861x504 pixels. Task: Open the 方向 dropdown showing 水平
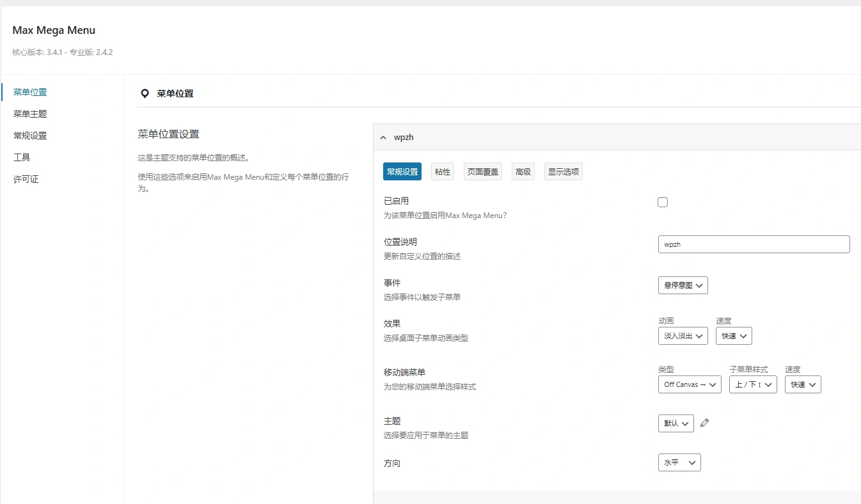[679, 462]
